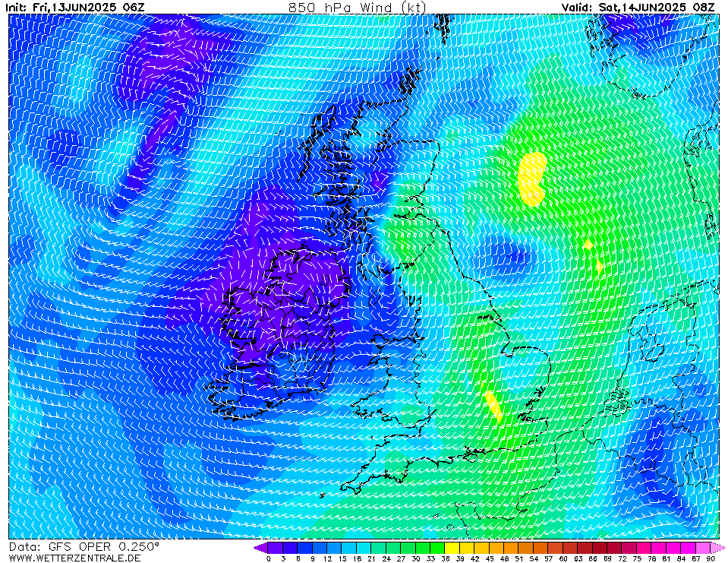
Task: Click the legend value '90'
Action: pos(711,558)
